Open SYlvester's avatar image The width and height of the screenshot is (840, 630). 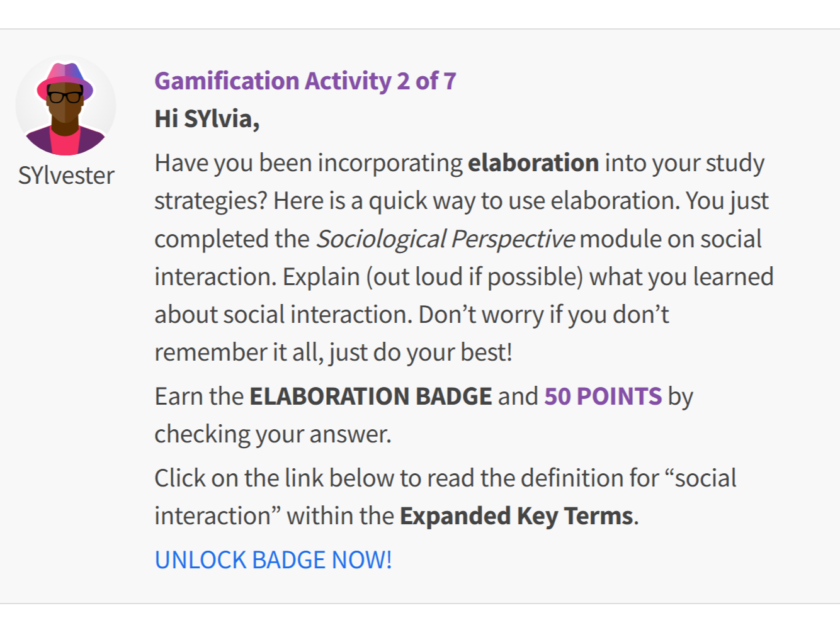click(x=65, y=105)
